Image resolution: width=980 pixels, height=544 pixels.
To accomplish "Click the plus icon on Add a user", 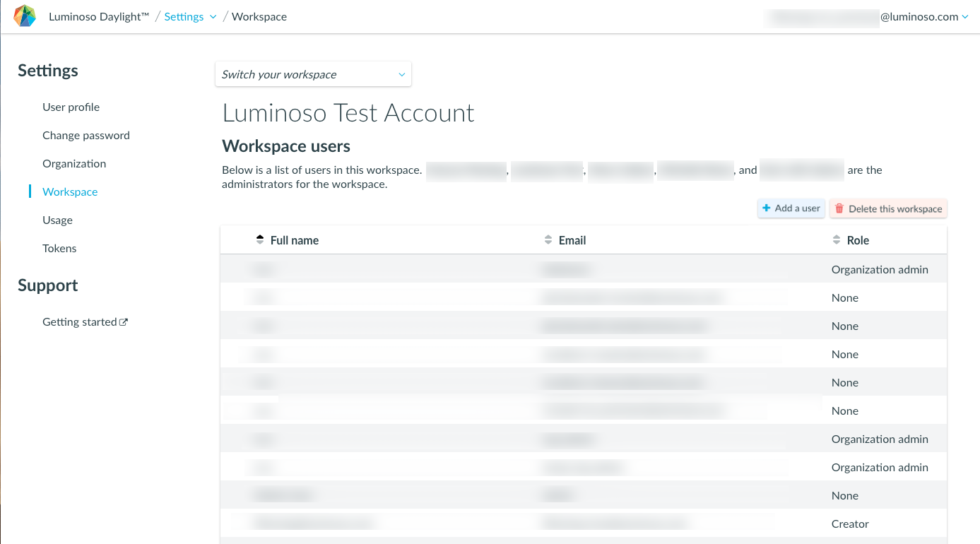I will point(767,208).
